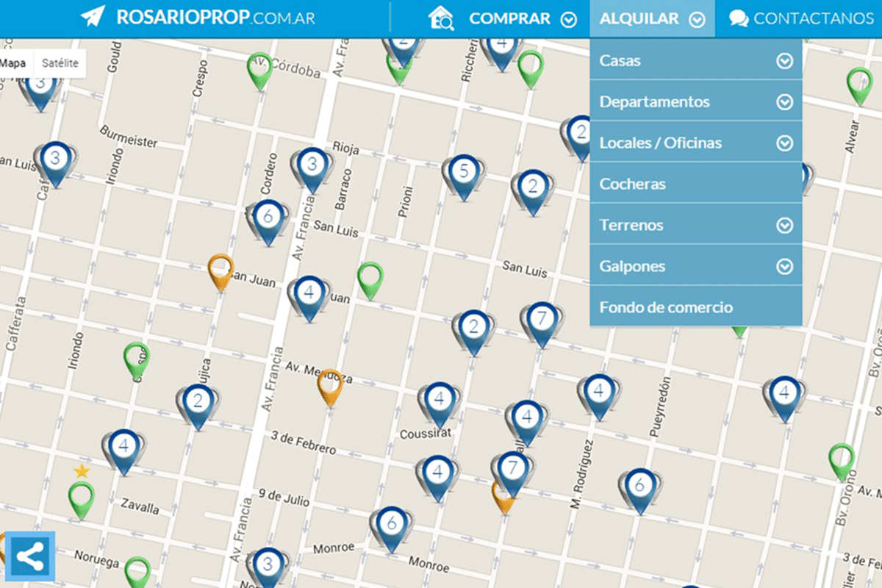
Task: Expand the Departamentos submenu chevron
Action: (x=785, y=102)
